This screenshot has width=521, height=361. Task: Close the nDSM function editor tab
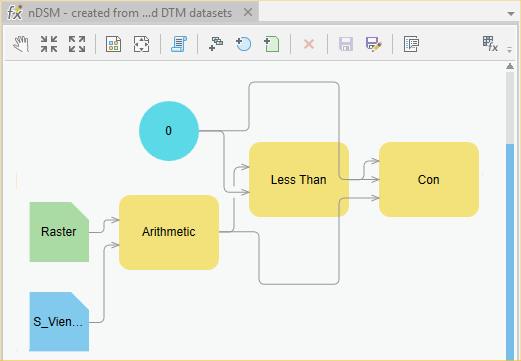coord(248,13)
